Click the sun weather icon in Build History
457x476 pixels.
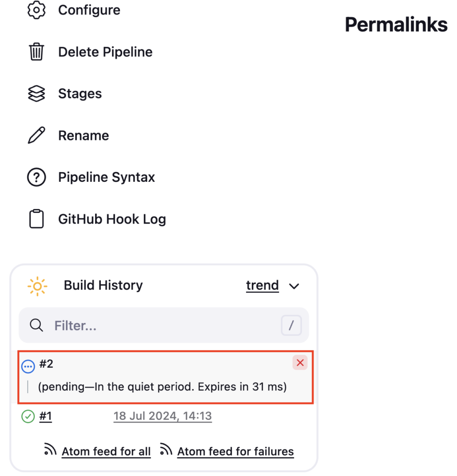pos(37,286)
